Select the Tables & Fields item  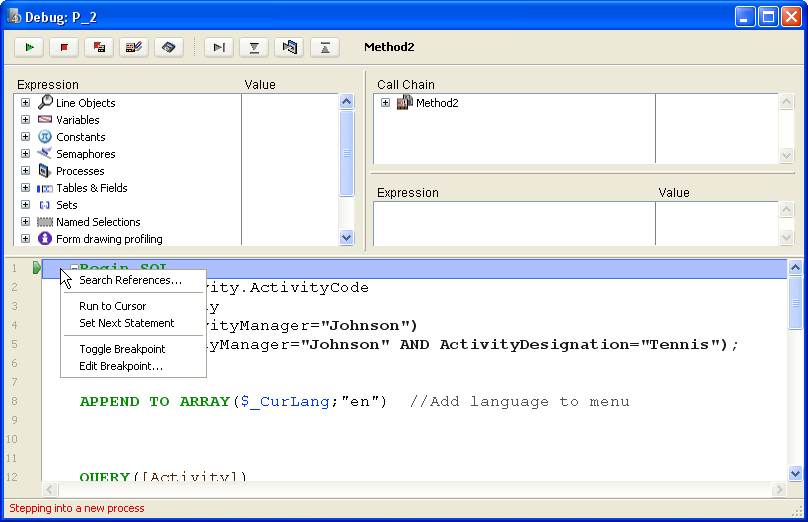pyautogui.click(x=91, y=188)
